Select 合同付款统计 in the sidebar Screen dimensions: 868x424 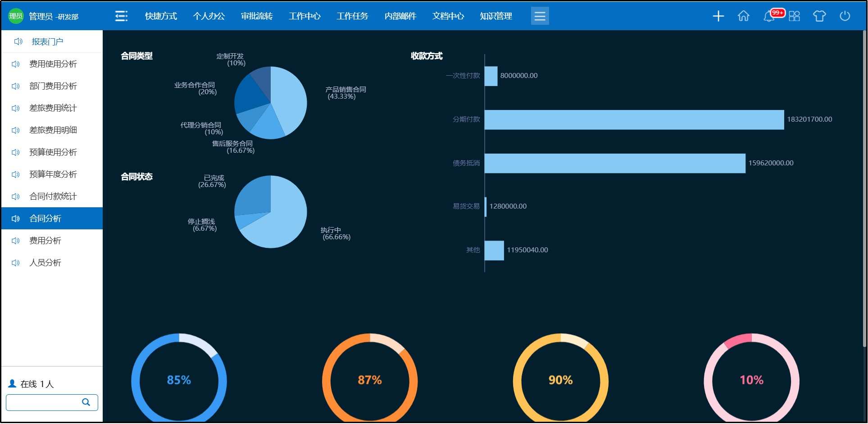(53, 196)
